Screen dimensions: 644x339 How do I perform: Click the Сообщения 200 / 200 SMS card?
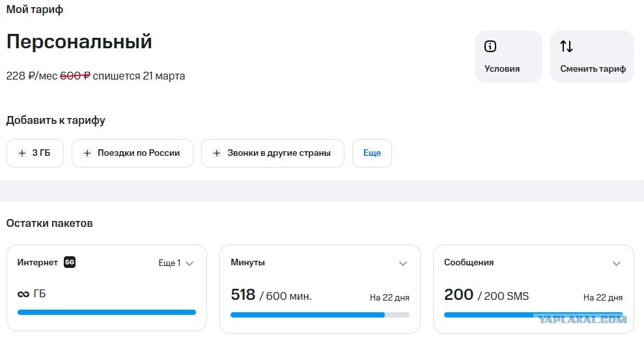click(x=533, y=289)
